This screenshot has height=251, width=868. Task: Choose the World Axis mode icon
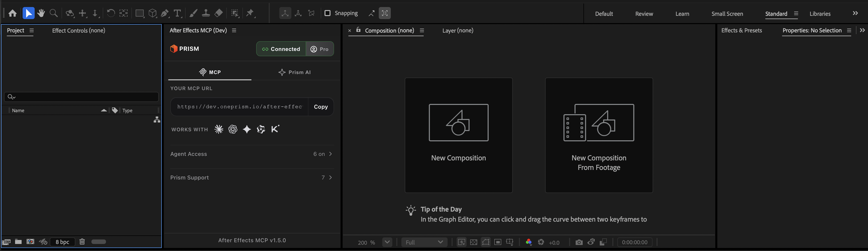(x=298, y=14)
